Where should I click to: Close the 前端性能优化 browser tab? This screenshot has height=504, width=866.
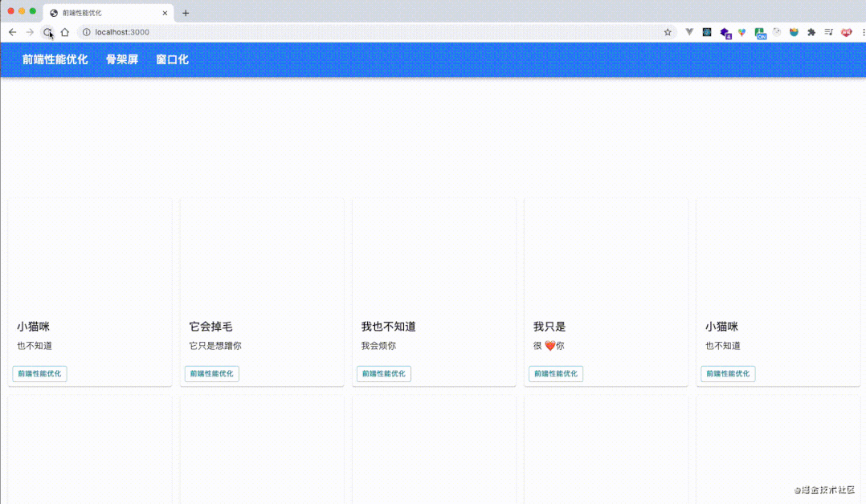point(165,13)
